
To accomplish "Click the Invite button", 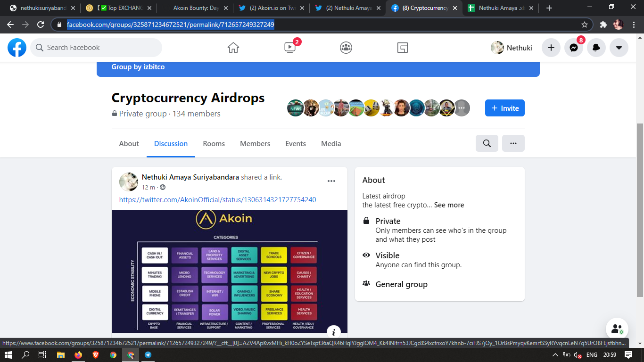I will [x=505, y=108].
